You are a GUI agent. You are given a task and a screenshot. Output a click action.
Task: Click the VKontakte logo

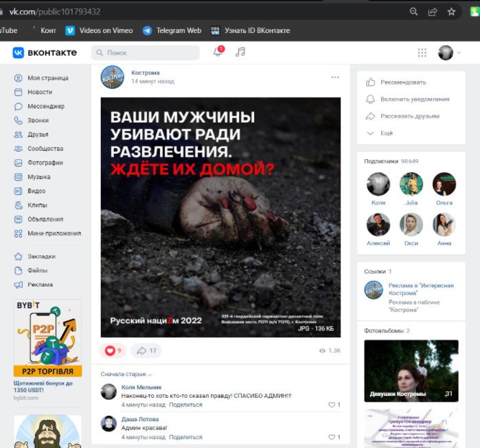[x=45, y=53]
